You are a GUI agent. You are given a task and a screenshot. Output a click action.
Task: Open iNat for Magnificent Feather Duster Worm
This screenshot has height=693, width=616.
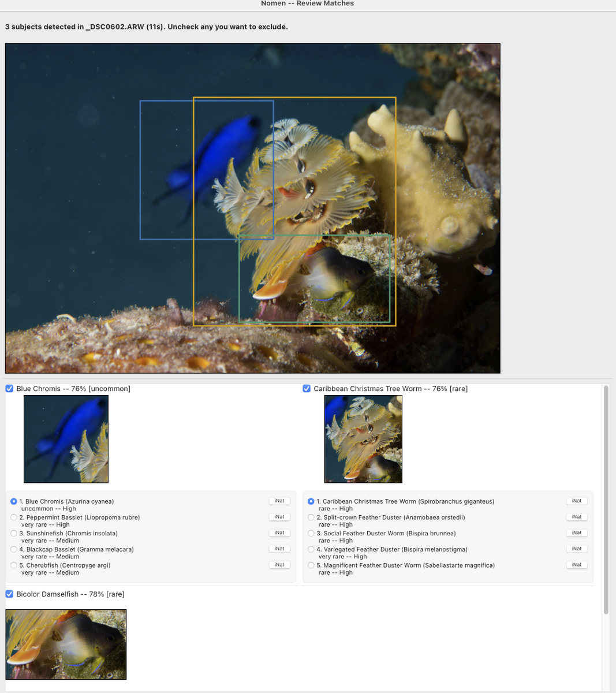[577, 565]
